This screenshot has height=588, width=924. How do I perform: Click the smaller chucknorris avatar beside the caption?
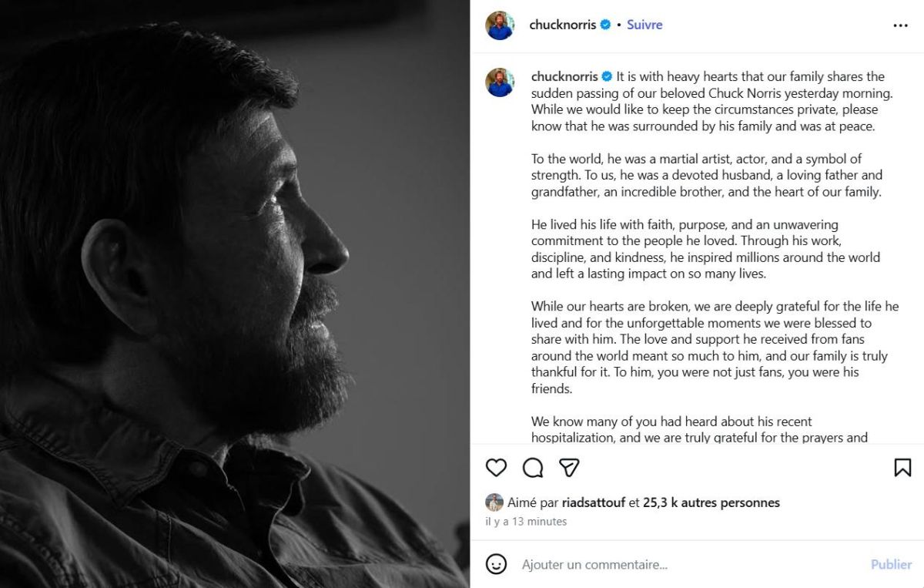[500, 77]
